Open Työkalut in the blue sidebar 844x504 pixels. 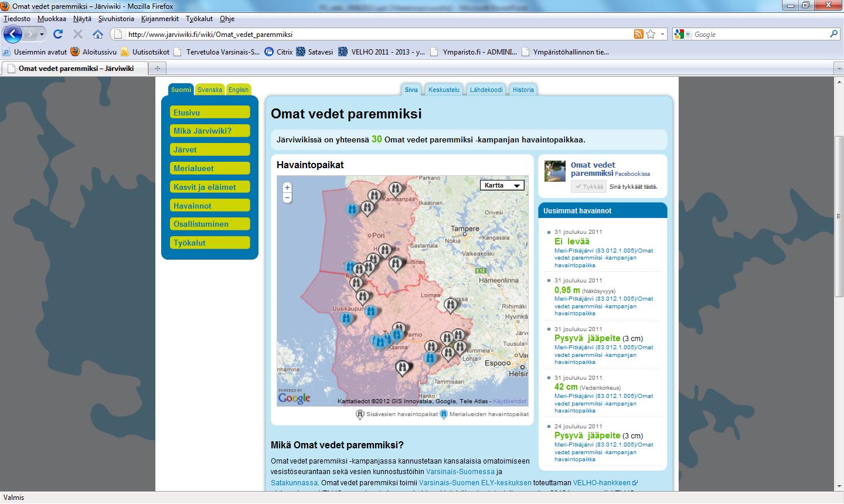(x=210, y=243)
